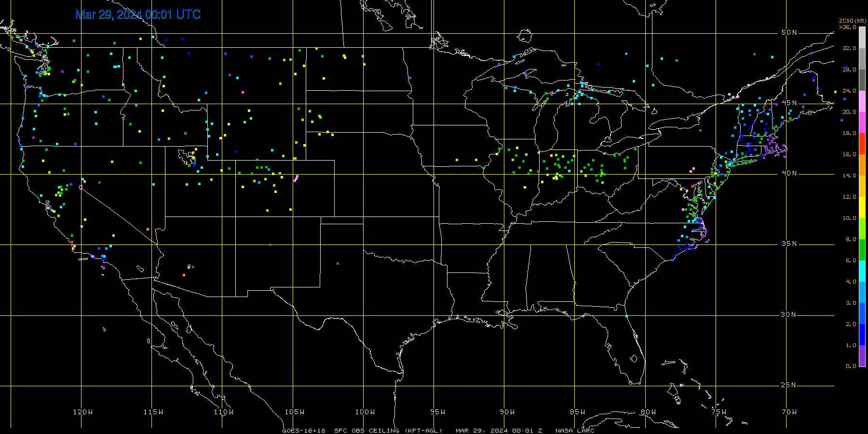Click the 'ZCSO (Kft)' legend title
The image size is (868, 434).
pos(853,21)
